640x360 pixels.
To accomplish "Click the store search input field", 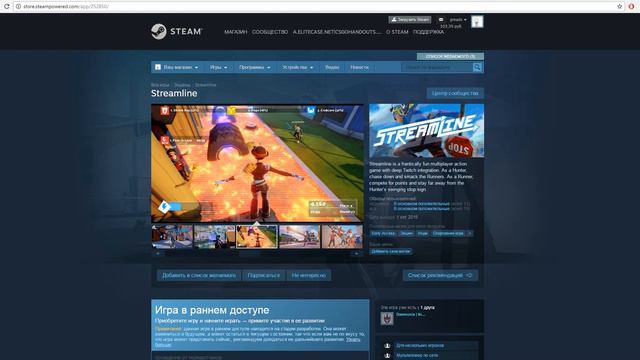I will pyautogui.click(x=437, y=67).
